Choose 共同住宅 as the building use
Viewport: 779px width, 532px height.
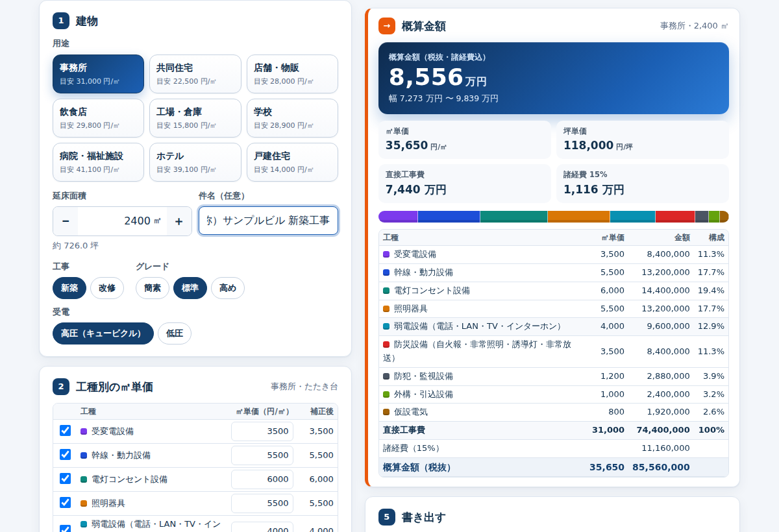(x=195, y=74)
